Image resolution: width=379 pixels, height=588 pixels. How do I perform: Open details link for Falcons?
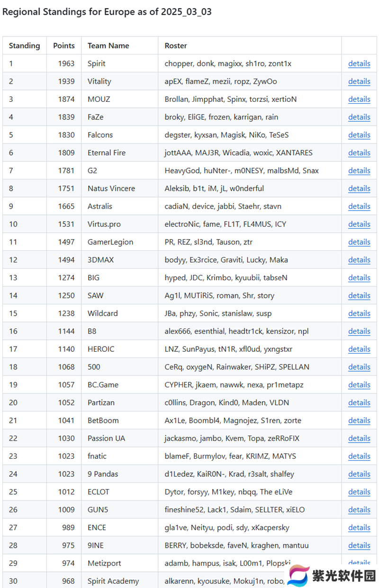tap(359, 135)
